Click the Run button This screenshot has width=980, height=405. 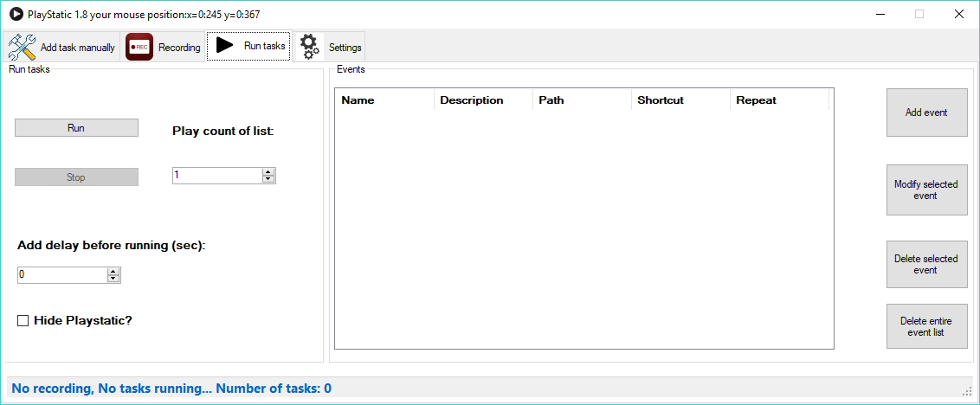pos(76,127)
